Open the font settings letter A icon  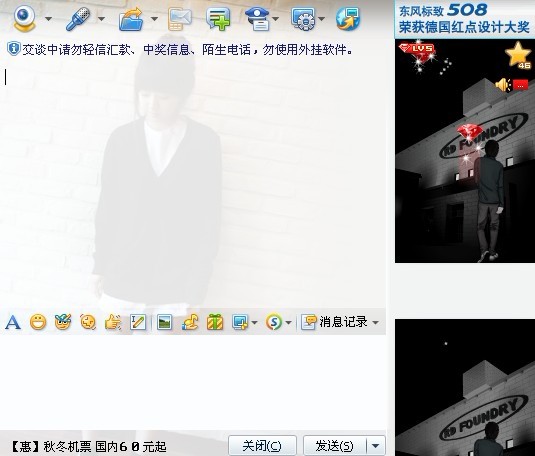point(13,322)
